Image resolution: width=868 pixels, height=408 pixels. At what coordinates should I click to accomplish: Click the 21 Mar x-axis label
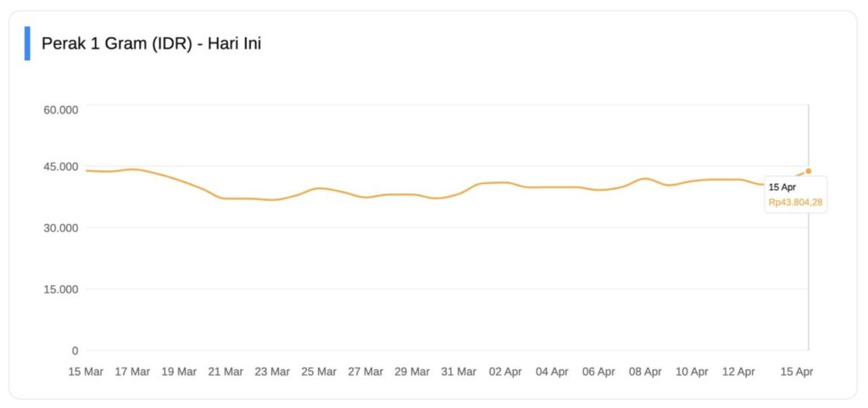[x=225, y=372]
